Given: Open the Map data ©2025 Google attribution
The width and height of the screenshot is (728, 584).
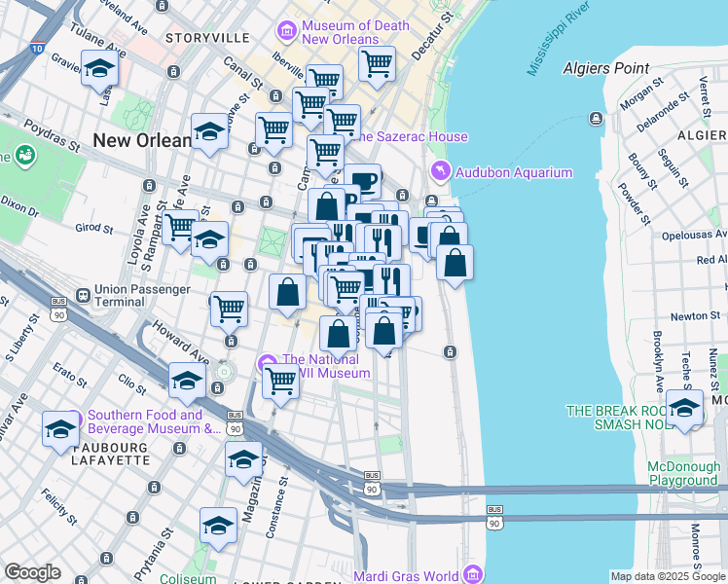Looking at the screenshot, I should click(x=668, y=576).
